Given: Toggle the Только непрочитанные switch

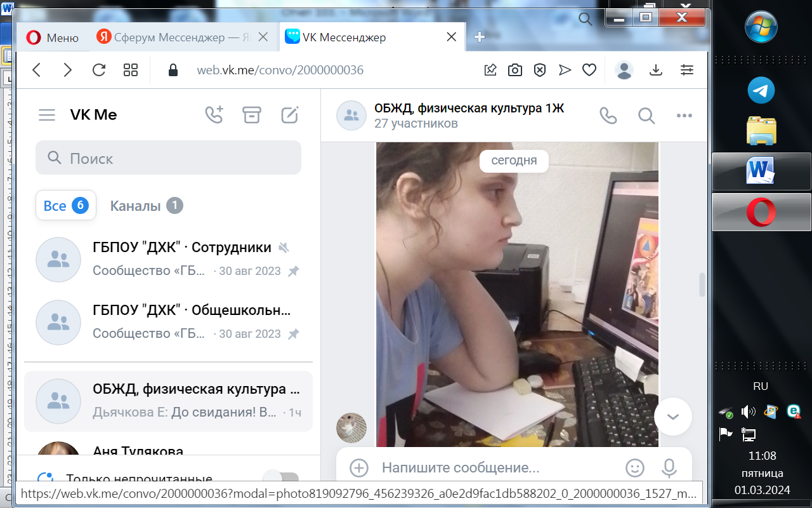Looking at the screenshot, I should (x=280, y=479).
